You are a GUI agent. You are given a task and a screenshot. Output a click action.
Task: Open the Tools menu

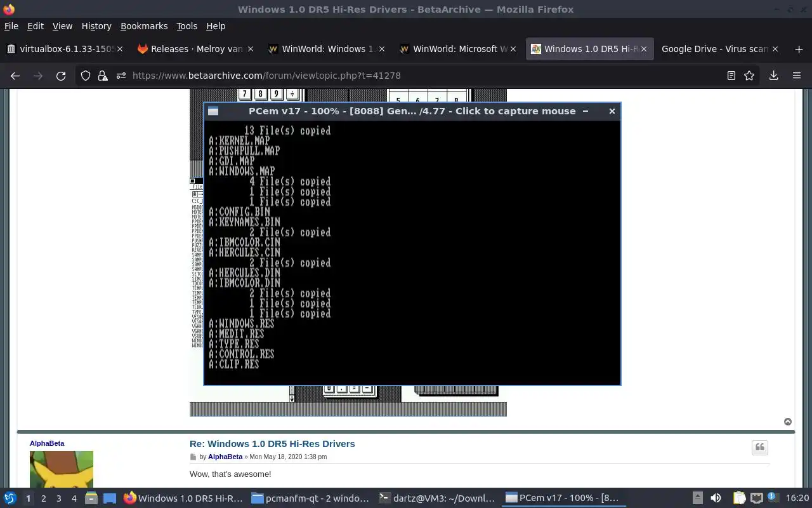[187, 26]
